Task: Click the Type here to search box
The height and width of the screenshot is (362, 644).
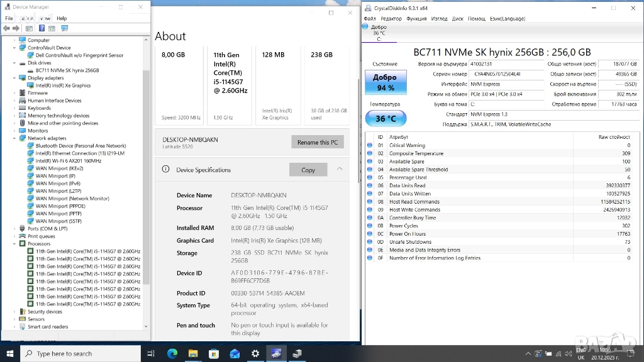Action: click(80, 353)
